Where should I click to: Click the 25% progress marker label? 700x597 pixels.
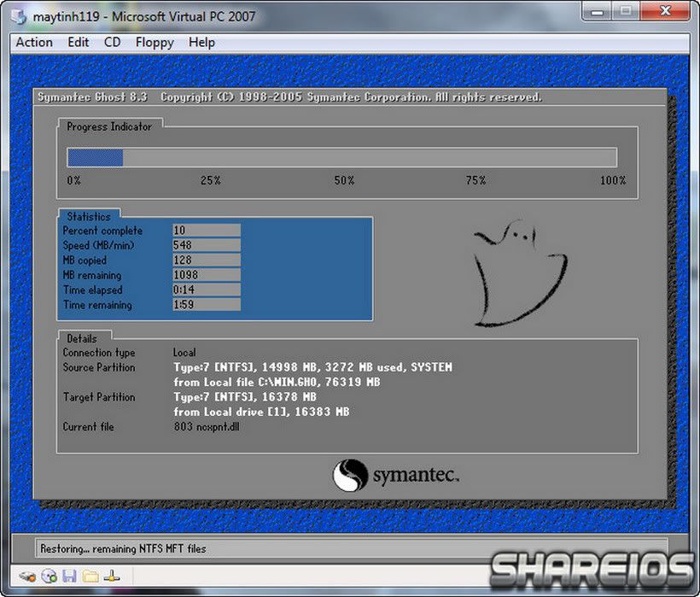(x=210, y=180)
